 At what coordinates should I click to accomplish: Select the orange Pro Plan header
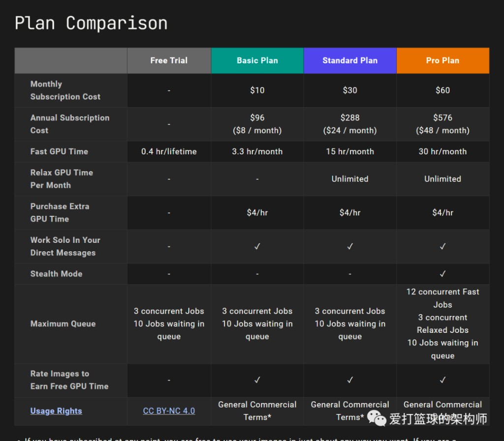(x=442, y=60)
